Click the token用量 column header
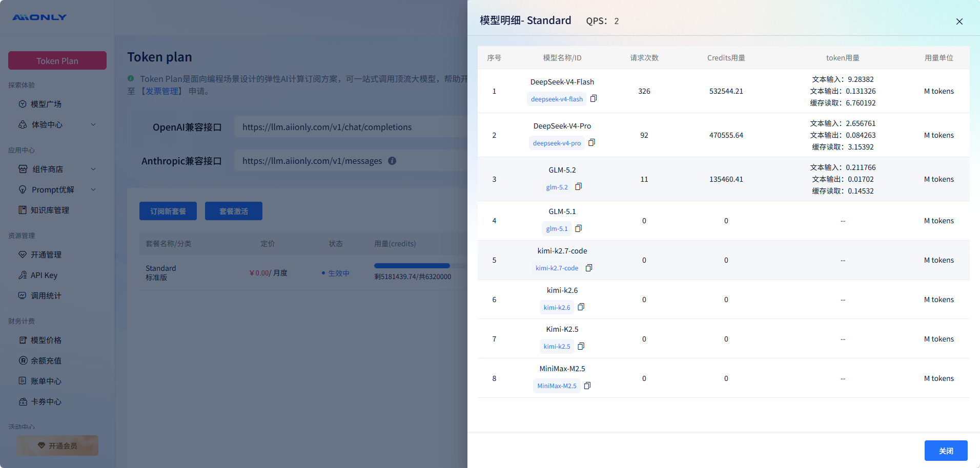The width and height of the screenshot is (980, 468). (x=843, y=58)
